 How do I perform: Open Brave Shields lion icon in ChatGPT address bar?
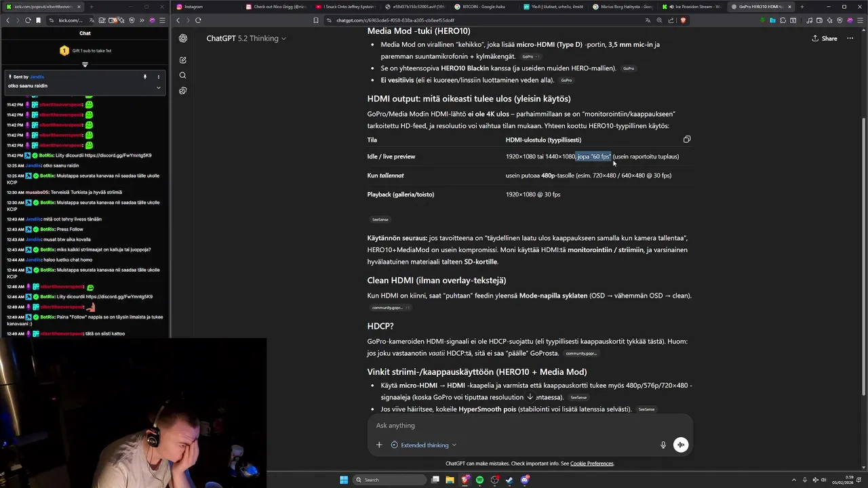point(683,20)
